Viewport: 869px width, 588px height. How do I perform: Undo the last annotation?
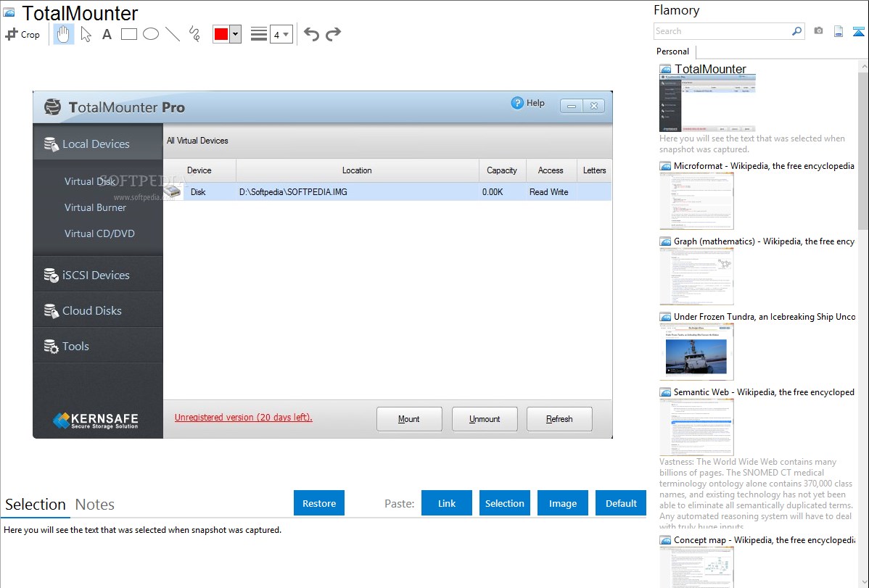point(311,34)
